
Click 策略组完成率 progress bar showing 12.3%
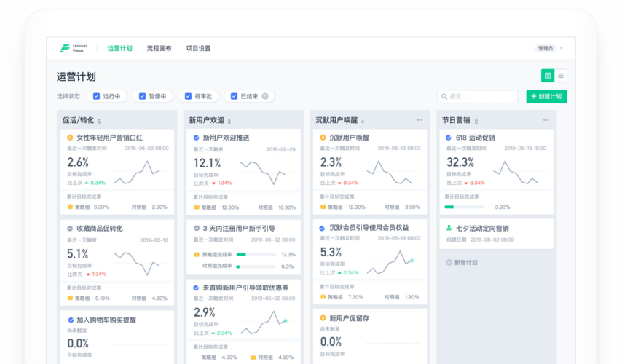pyautogui.click(x=256, y=255)
